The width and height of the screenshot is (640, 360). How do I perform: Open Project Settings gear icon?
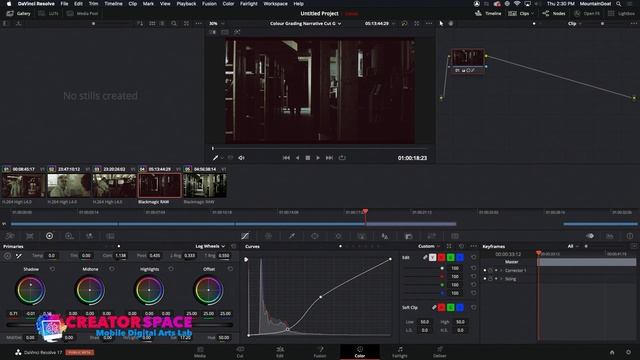pos(629,352)
